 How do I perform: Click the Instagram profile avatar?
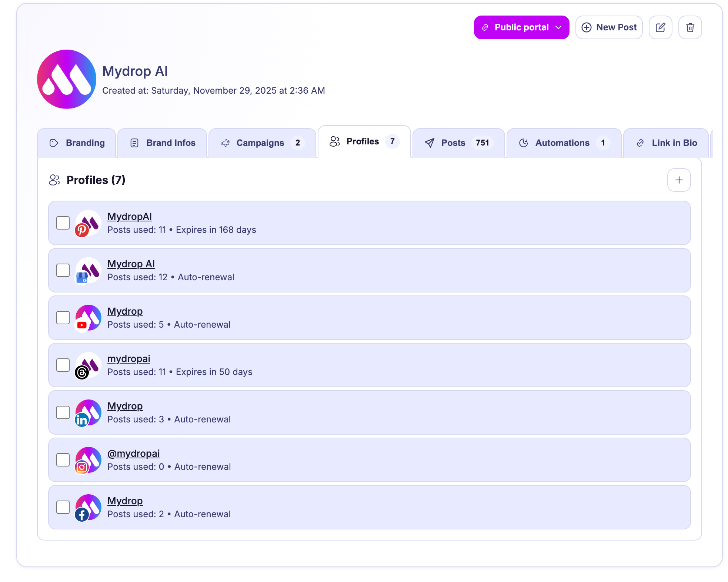pyautogui.click(x=88, y=460)
